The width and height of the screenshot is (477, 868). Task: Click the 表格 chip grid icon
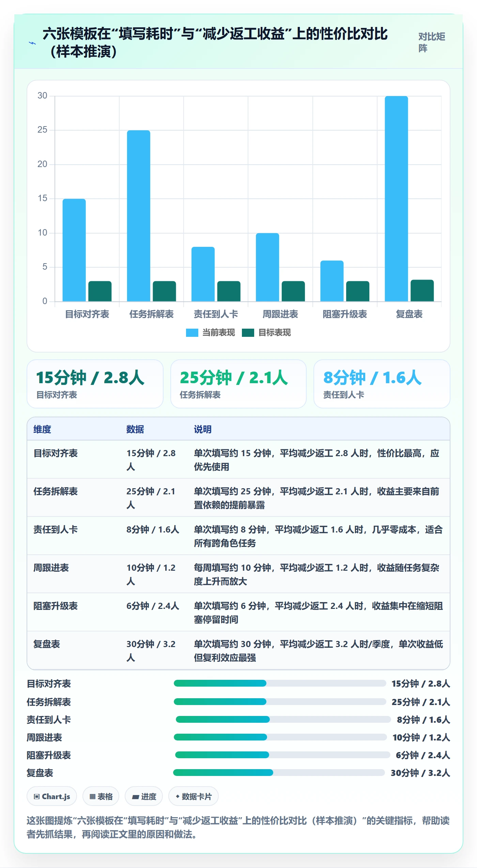92,796
